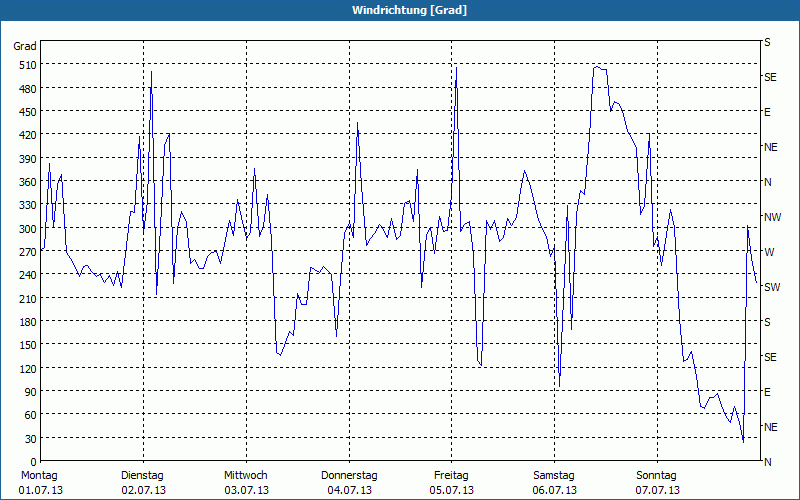This screenshot has height=500, width=800.
Task: Click the date 02.07.13
Action: tap(143, 490)
